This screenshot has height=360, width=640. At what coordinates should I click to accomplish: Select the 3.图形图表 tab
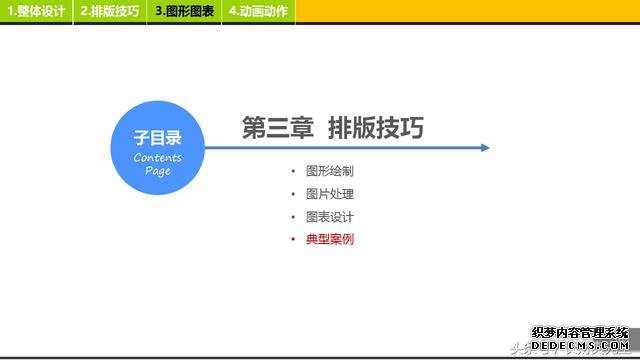click(184, 11)
